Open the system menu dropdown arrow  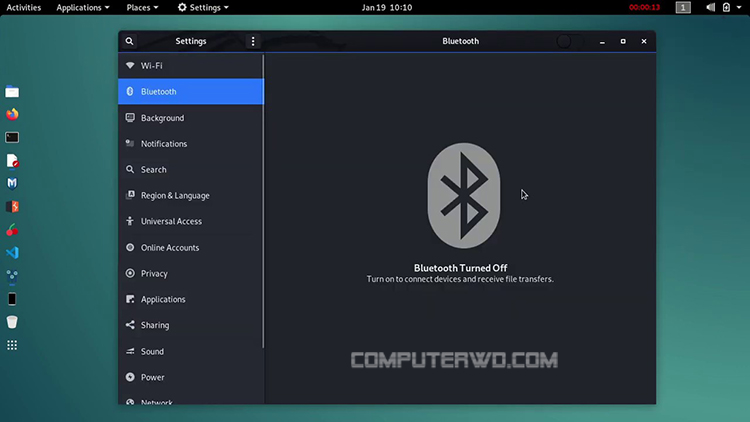pos(739,8)
